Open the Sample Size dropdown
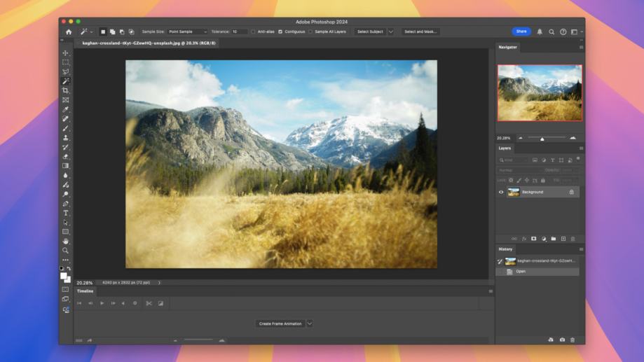The height and width of the screenshot is (362, 644). pos(187,32)
